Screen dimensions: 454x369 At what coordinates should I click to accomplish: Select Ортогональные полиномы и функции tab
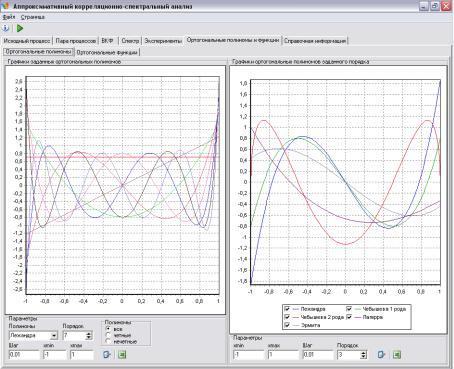[x=233, y=40]
